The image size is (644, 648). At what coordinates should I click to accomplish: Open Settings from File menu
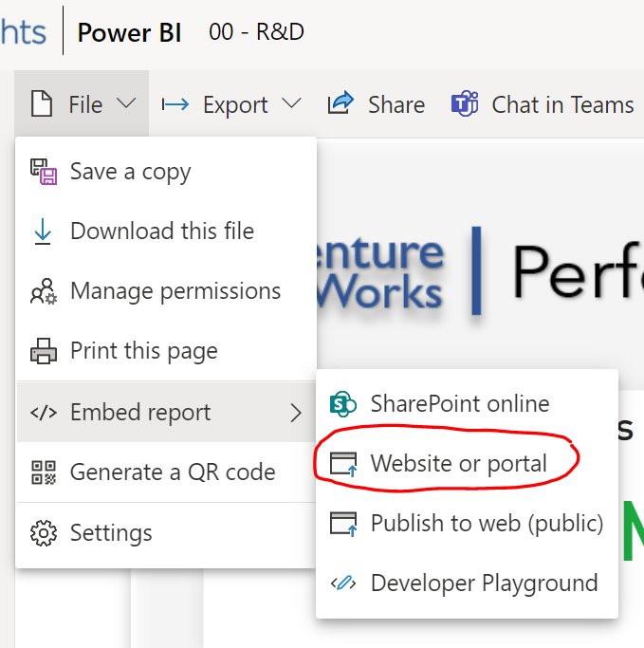tap(166, 532)
